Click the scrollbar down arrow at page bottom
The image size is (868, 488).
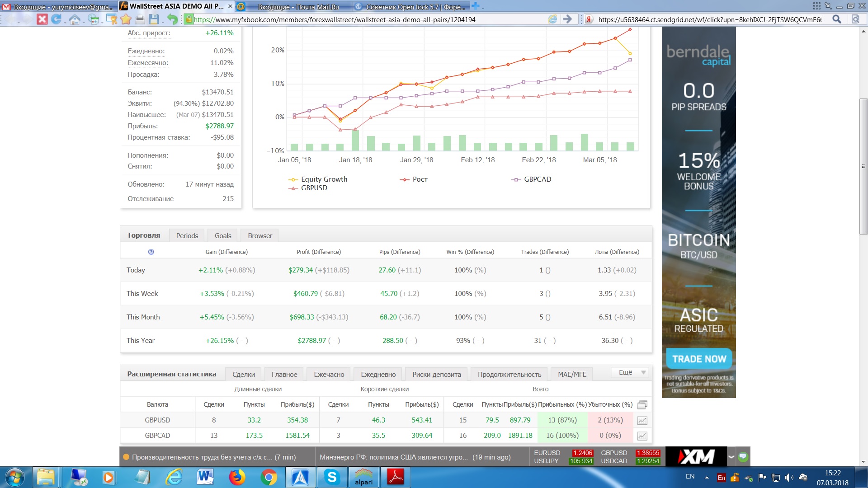click(x=863, y=462)
